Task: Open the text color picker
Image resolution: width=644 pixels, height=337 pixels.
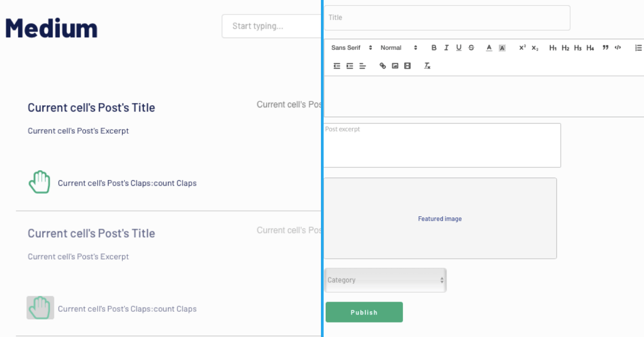Action: click(x=489, y=48)
